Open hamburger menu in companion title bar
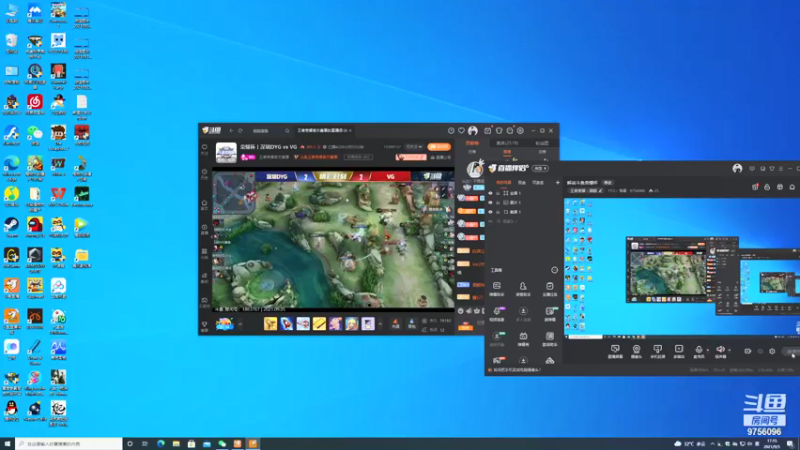 tap(781, 168)
